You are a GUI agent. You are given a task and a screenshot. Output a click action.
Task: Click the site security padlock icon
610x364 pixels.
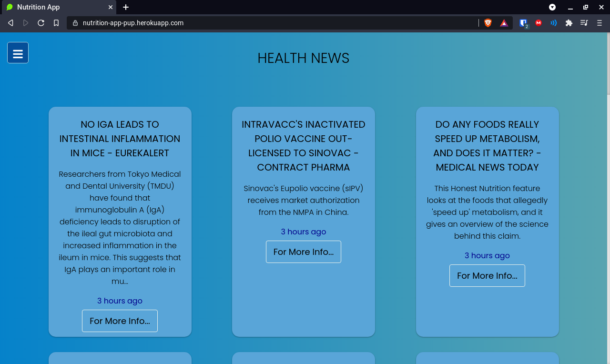coord(74,22)
